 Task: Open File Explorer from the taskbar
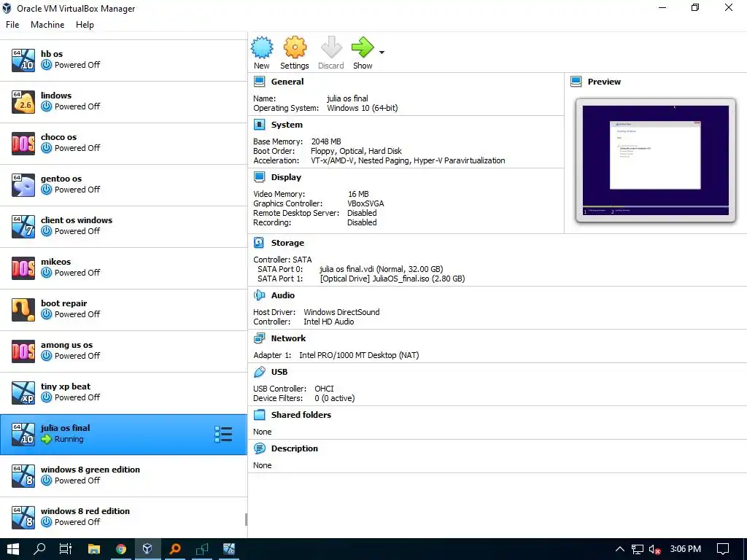pos(94,549)
